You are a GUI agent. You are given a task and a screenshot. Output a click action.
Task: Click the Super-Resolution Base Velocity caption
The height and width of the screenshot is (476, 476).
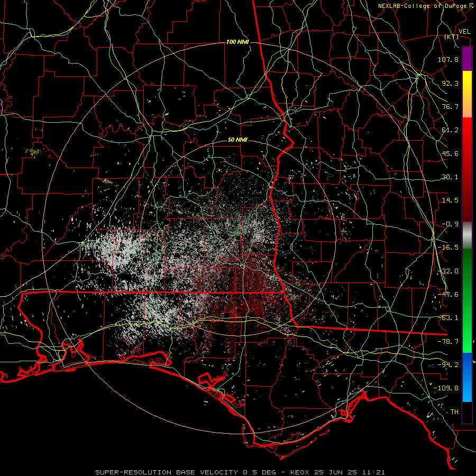pos(240,472)
